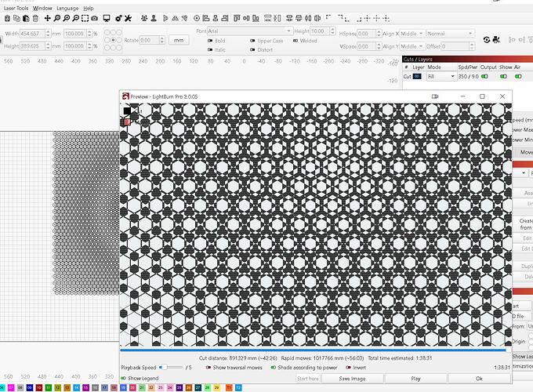Toggle Shade according to power
The image size is (533, 392).
(x=273, y=368)
